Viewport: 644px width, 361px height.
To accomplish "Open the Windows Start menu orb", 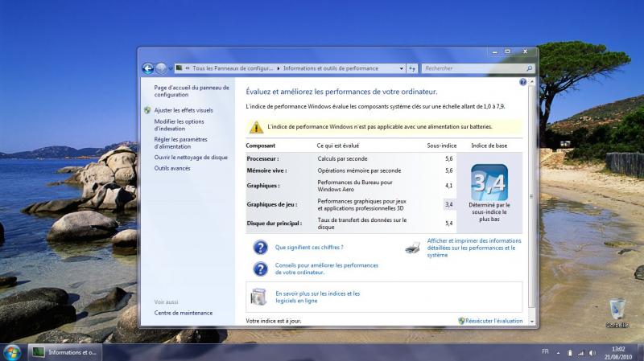I will (12, 352).
